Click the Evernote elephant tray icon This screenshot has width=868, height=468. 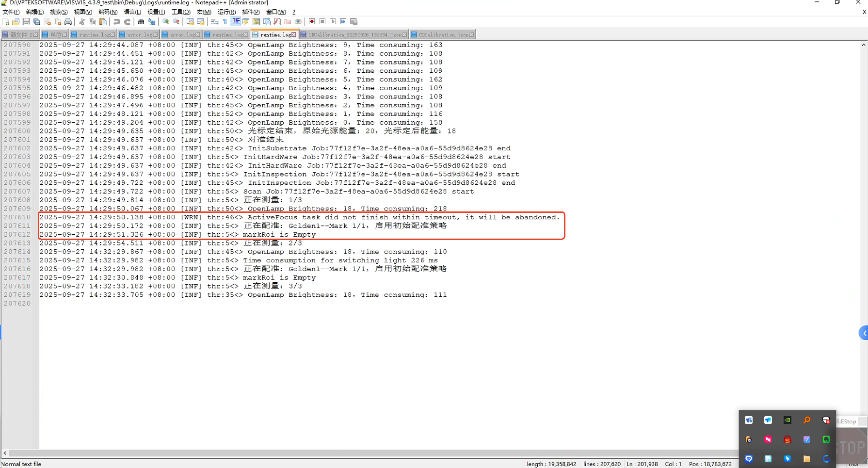pos(826,439)
